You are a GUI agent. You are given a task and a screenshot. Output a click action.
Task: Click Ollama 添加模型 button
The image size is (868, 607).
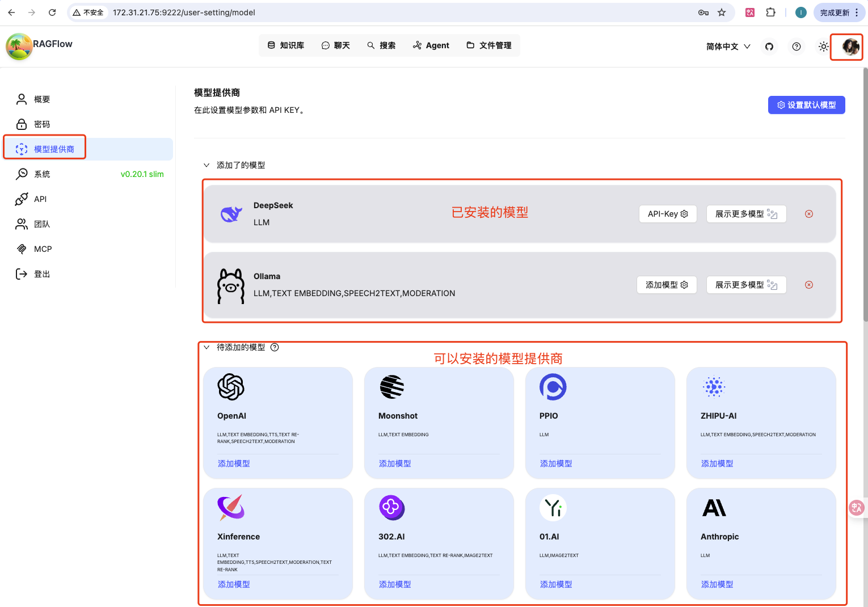tap(667, 285)
